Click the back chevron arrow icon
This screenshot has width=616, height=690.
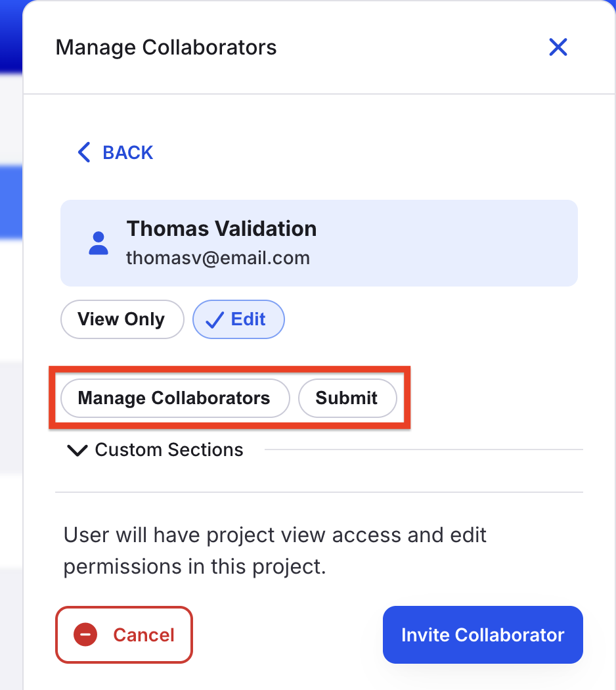pyautogui.click(x=84, y=152)
